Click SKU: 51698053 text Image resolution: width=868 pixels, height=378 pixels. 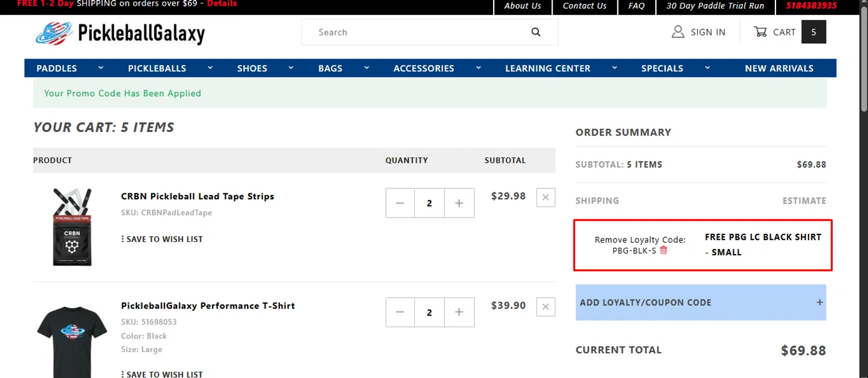(x=149, y=322)
